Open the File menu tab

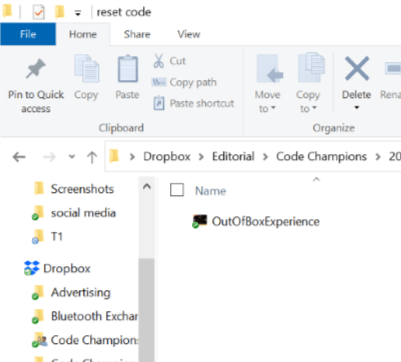click(28, 34)
